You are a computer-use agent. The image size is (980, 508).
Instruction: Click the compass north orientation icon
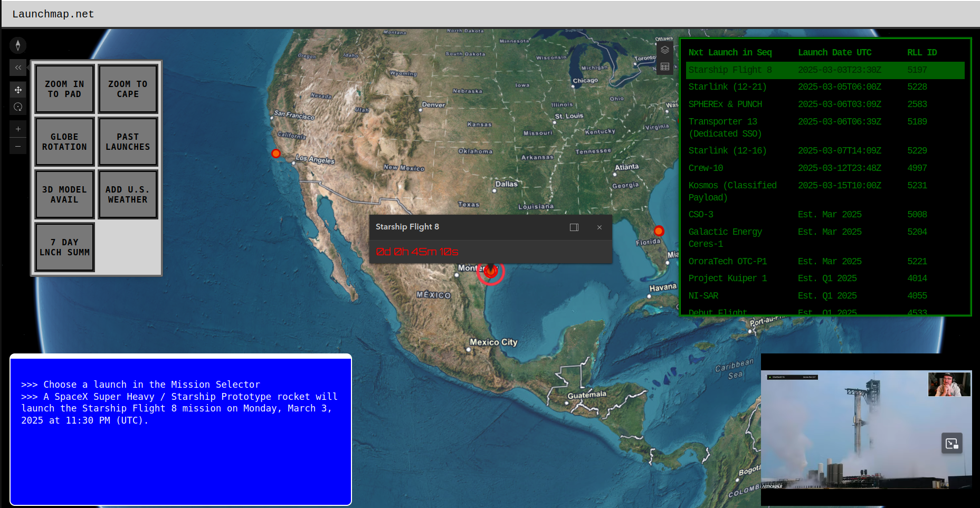coord(18,45)
